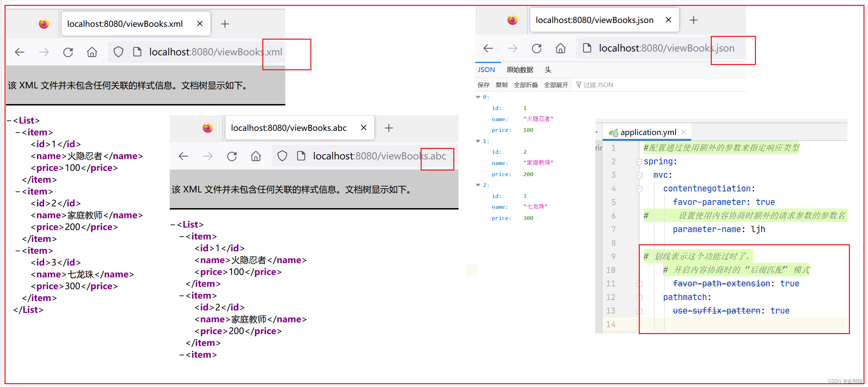
Task: Click back arrow in viewBooks.abc browser window
Action: pos(183,156)
